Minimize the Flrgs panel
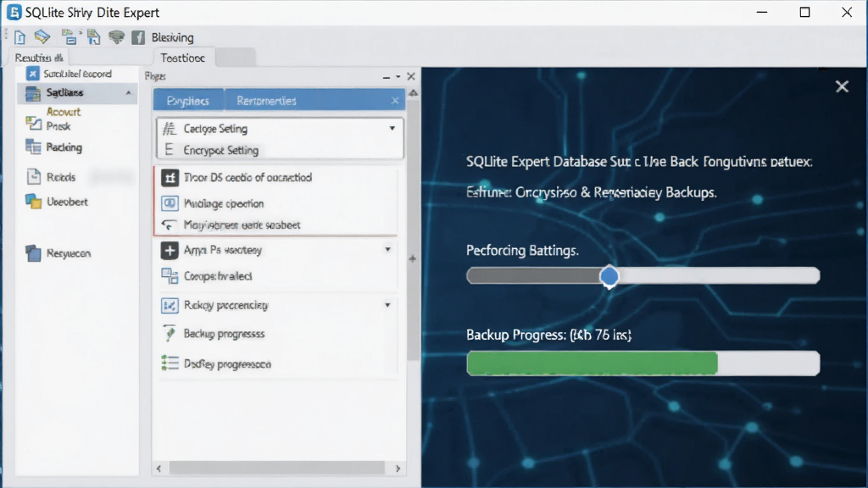Image resolution: width=868 pixels, height=488 pixels. (x=387, y=77)
